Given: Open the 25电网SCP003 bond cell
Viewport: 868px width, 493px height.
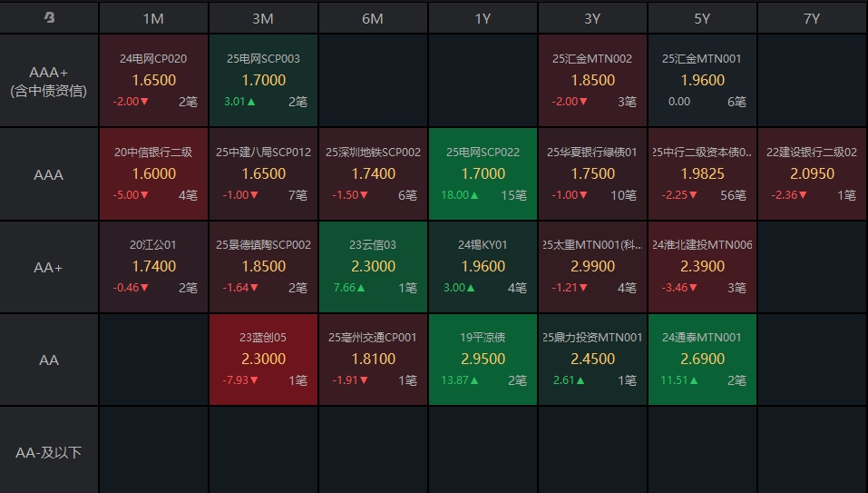Looking at the screenshot, I should (x=264, y=81).
